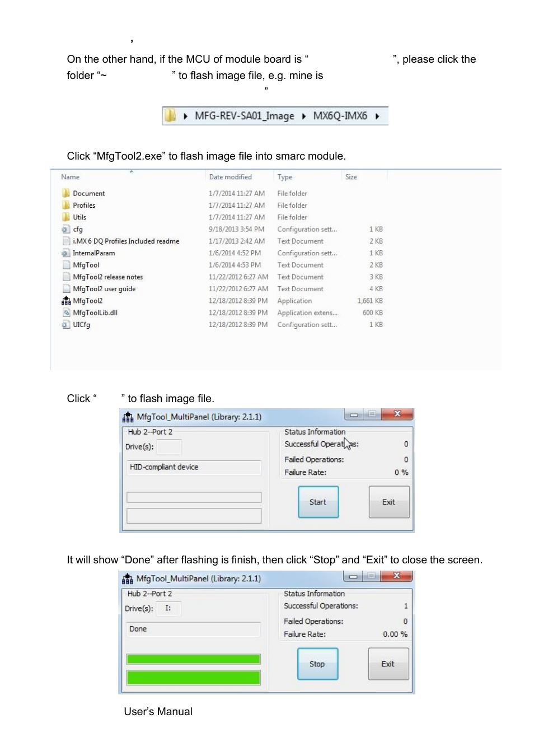Close the first MfgTool_MultiPanel window

tap(397, 414)
